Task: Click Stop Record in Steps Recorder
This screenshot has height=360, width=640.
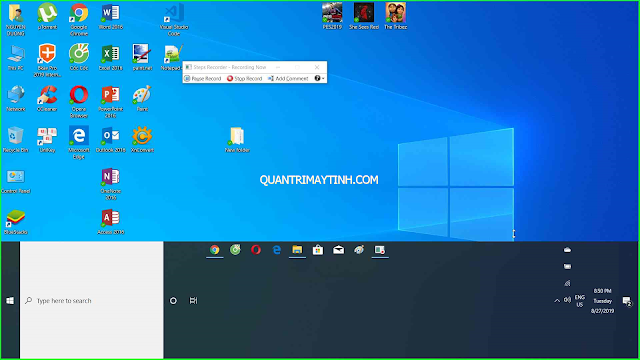Action: 244,78
